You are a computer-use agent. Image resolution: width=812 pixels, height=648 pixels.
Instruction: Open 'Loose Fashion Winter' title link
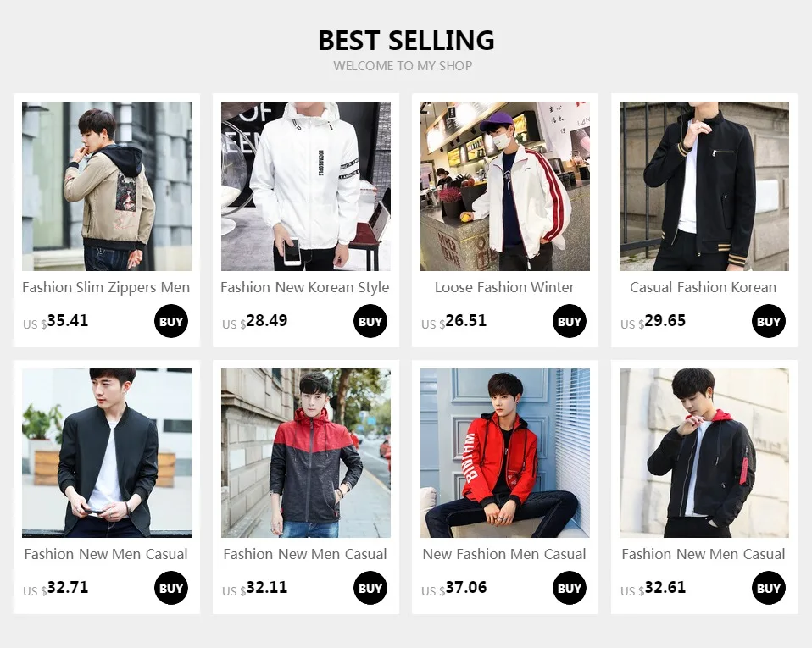(x=504, y=287)
